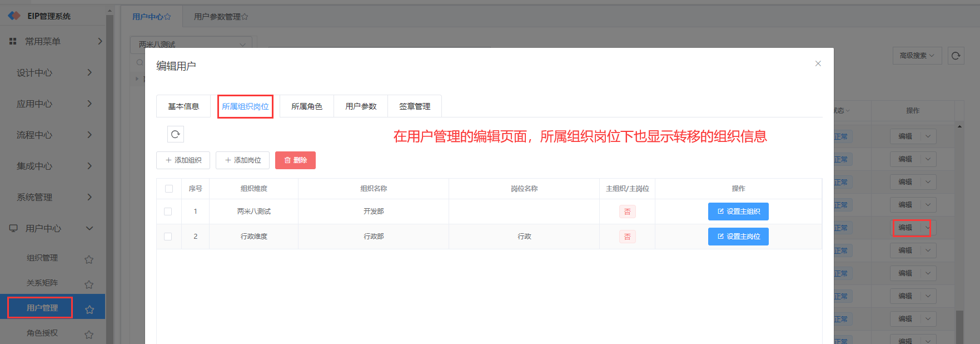This screenshot has height=344, width=980.
Task: Click 设置主岗位 for the 行政部 row
Action: (x=738, y=237)
